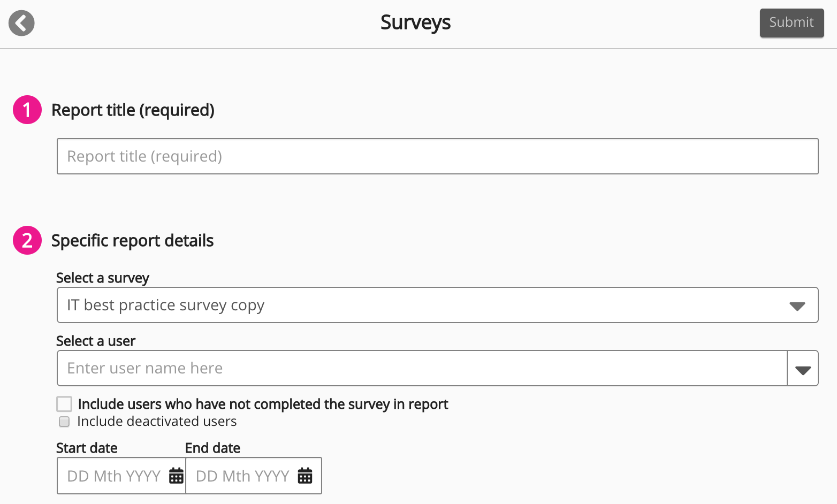Click the dropdown arrow on the user field
Viewport: 837px width, 504px height.
coord(802,368)
